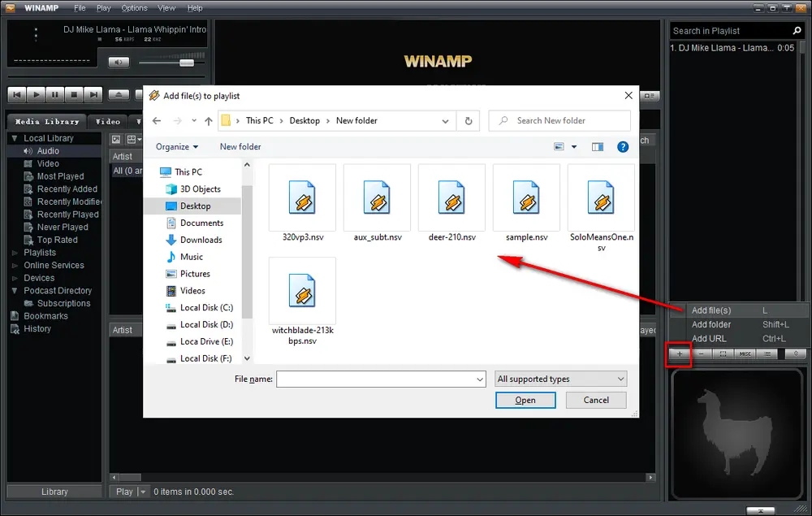Open the View menu
The height and width of the screenshot is (516, 812).
166,8
